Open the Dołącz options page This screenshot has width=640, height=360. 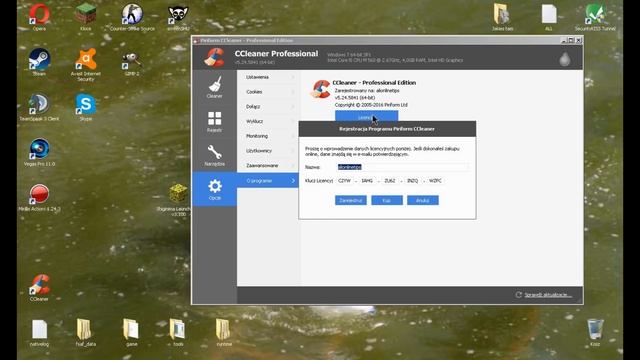(x=268, y=107)
